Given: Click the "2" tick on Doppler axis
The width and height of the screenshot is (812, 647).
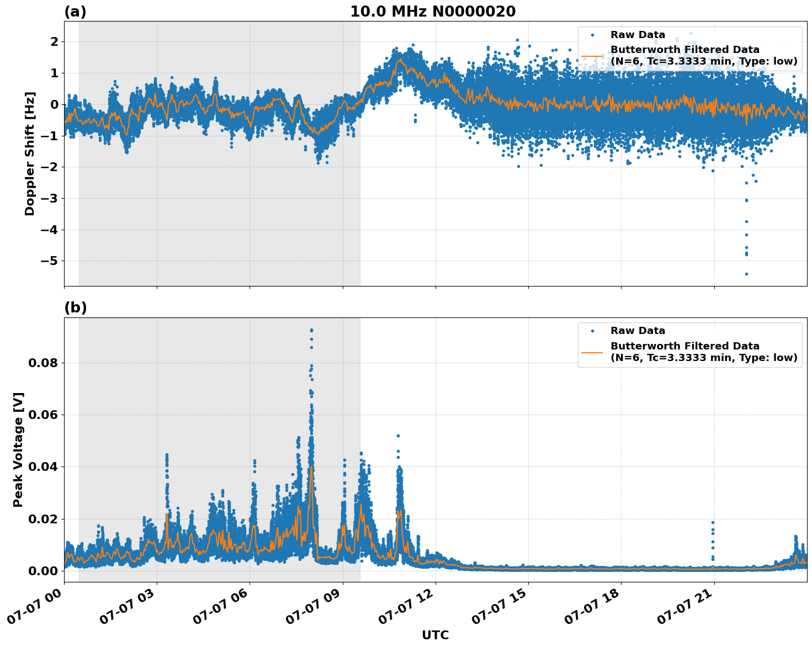Looking at the screenshot, I should click(55, 41).
